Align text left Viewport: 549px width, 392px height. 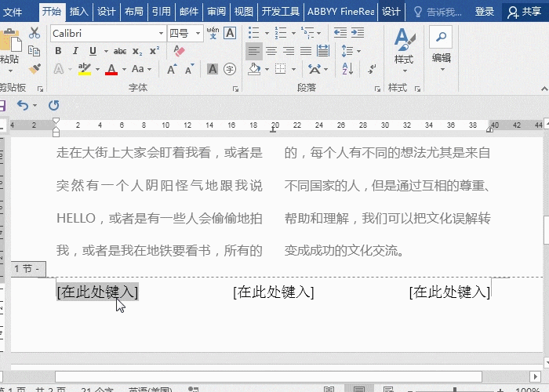(x=254, y=51)
